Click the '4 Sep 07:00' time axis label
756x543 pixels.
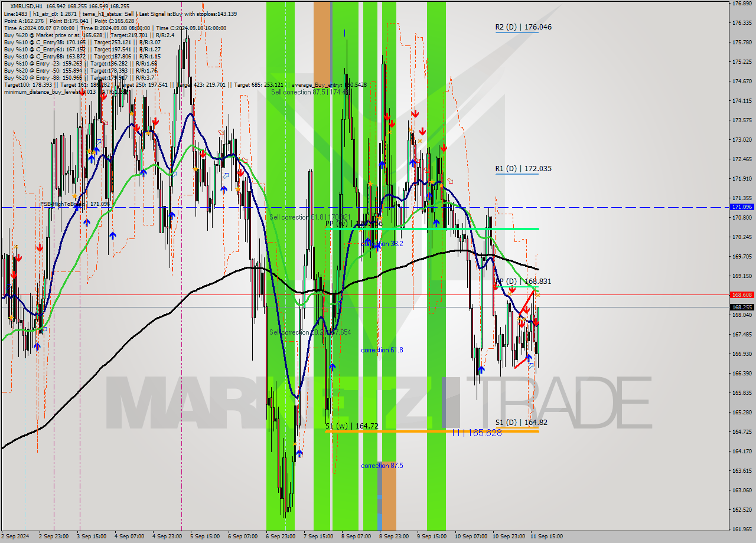(x=129, y=537)
